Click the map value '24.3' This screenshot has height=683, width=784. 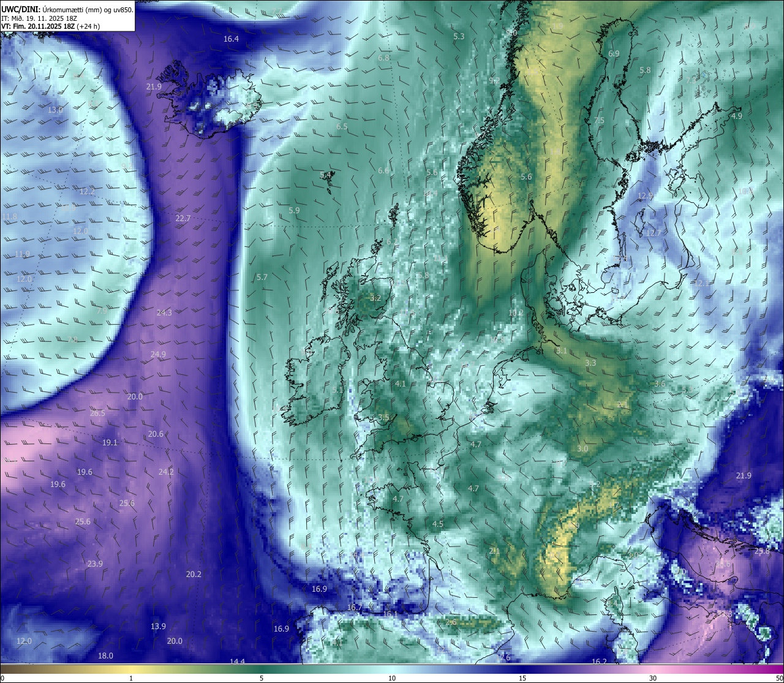(164, 313)
